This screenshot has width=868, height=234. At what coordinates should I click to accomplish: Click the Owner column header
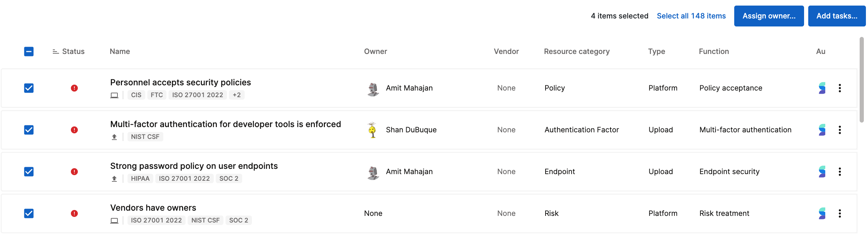tap(375, 52)
